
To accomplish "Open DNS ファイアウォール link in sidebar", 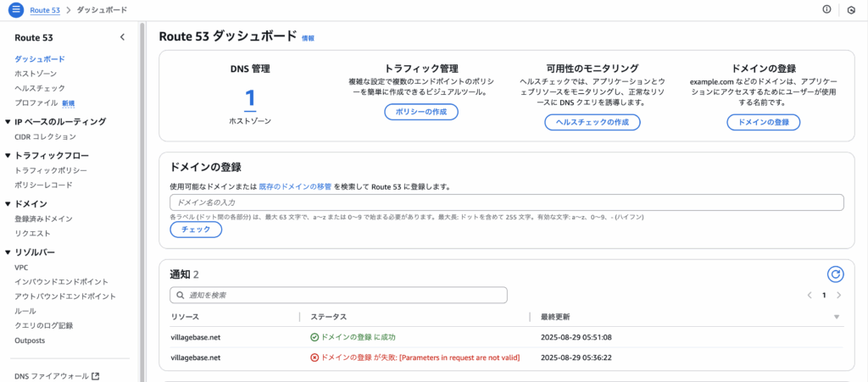I will coord(52,376).
